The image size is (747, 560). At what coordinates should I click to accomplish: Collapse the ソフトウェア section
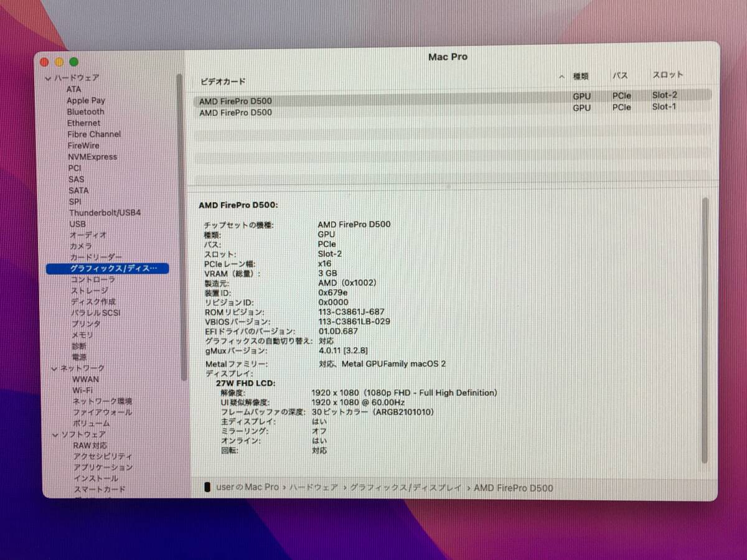click(55, 434)
